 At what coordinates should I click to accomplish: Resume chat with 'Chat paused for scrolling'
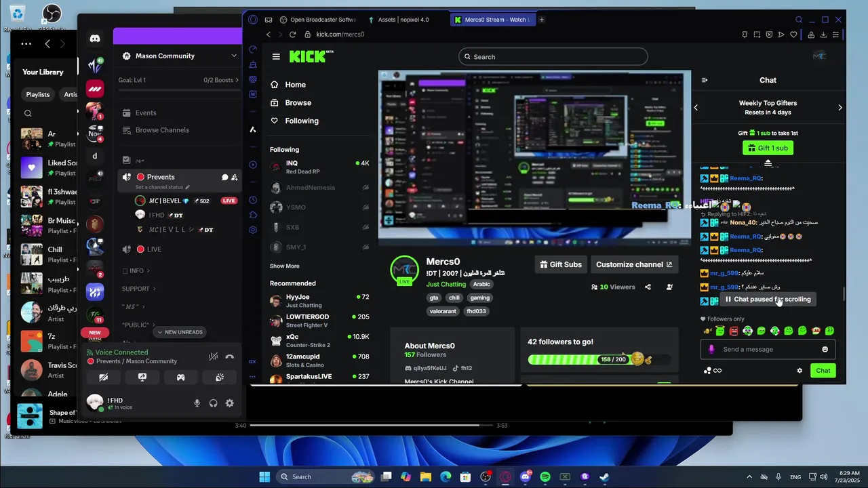[768, 299]
